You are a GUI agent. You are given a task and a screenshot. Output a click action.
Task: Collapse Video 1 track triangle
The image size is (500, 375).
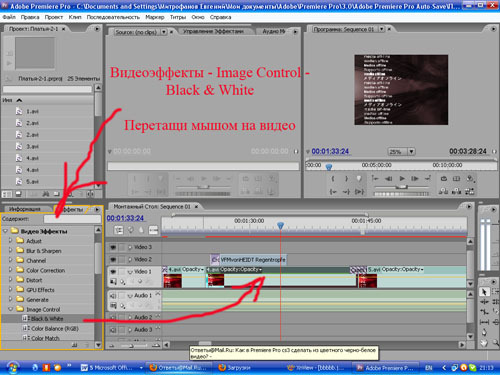(130, 272)
